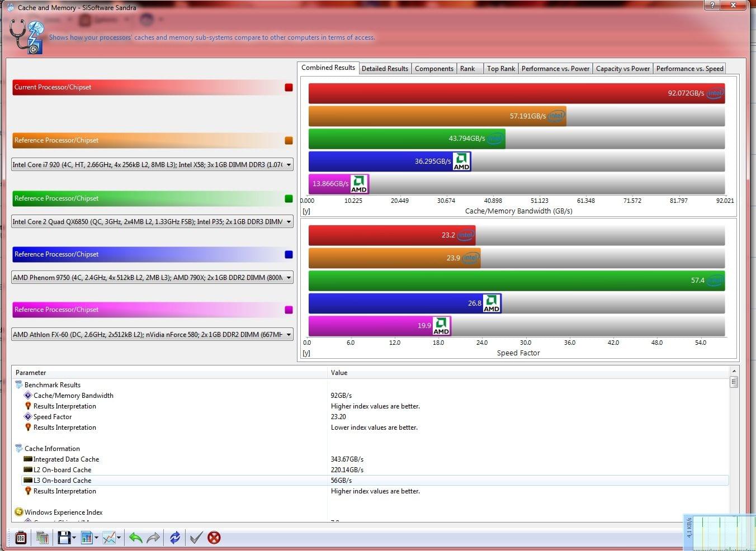Click the help question mark in title bar
This screenshot has height=551, width=756.
point(712,5)
